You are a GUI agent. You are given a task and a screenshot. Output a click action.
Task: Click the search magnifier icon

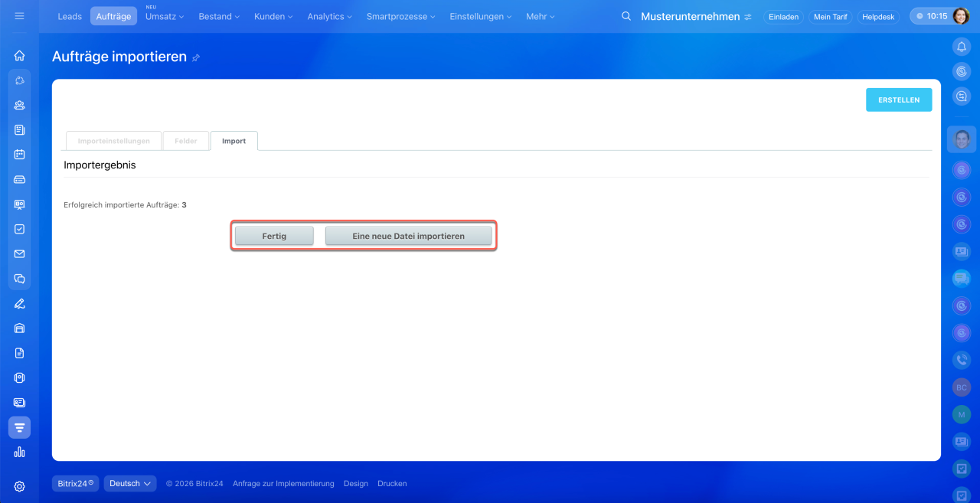pos(626,16)
